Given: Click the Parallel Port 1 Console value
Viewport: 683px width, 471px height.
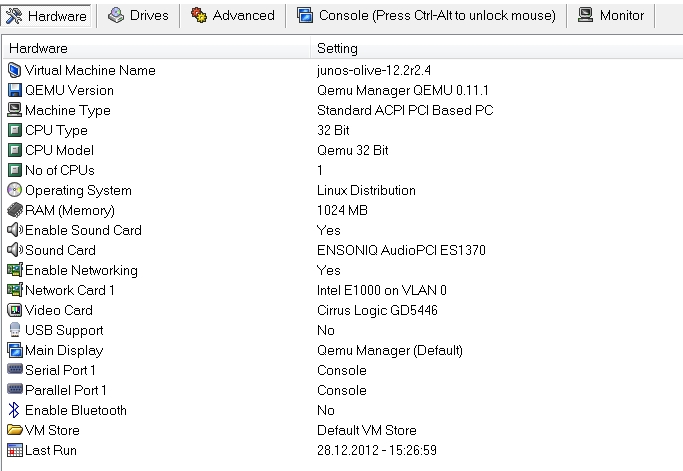Looking at the screenshot, I should 342,391.
